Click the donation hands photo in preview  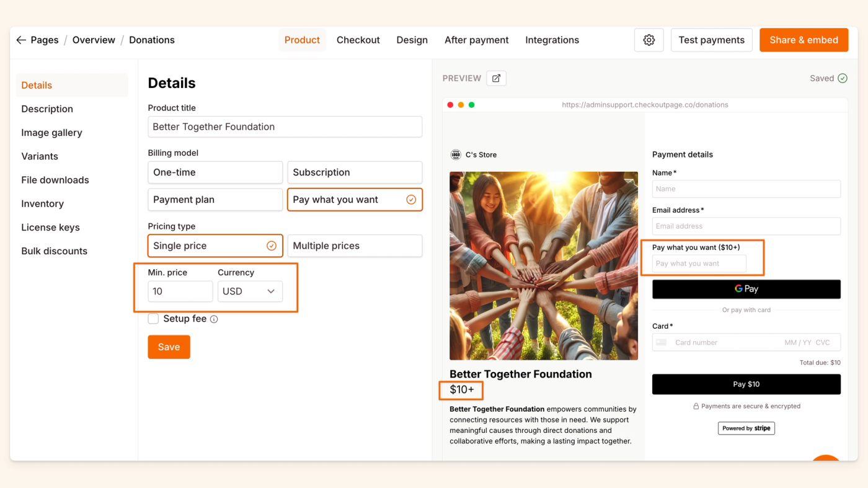tap(544, 266)
